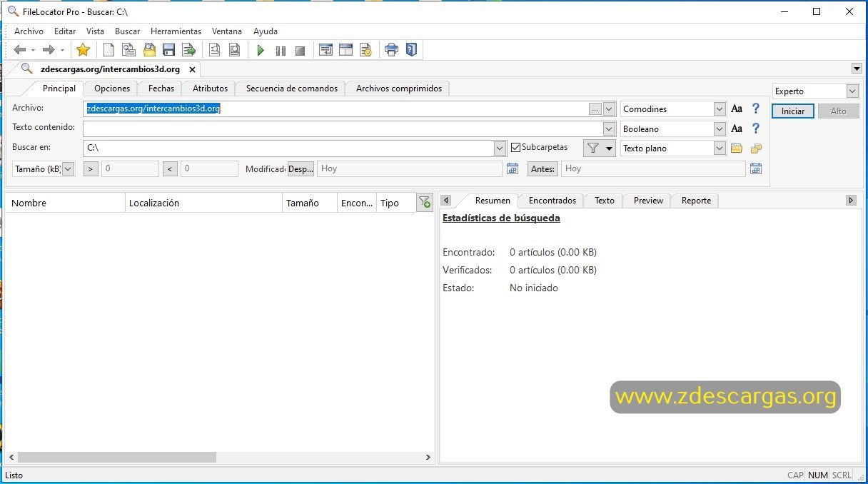Click the window-with-arrow layout toolbar icon
Image resolution: width=868 pixels, height=484 pixels.
coord(325,50)
